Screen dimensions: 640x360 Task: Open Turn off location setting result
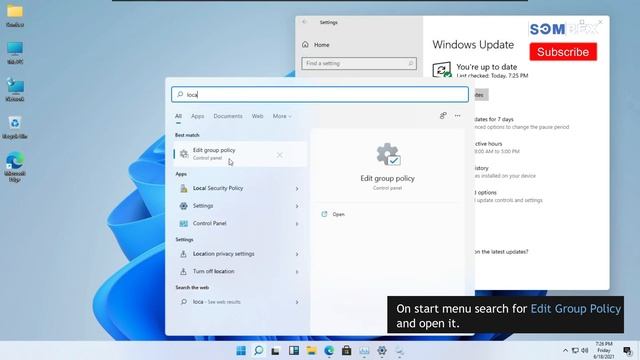(213, 271)
